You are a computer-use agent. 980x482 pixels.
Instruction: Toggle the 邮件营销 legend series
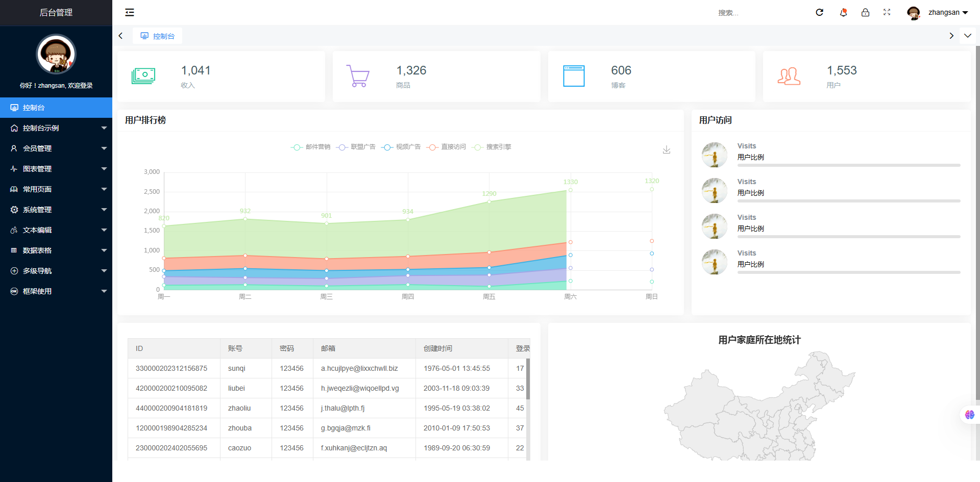click(310, 147)
